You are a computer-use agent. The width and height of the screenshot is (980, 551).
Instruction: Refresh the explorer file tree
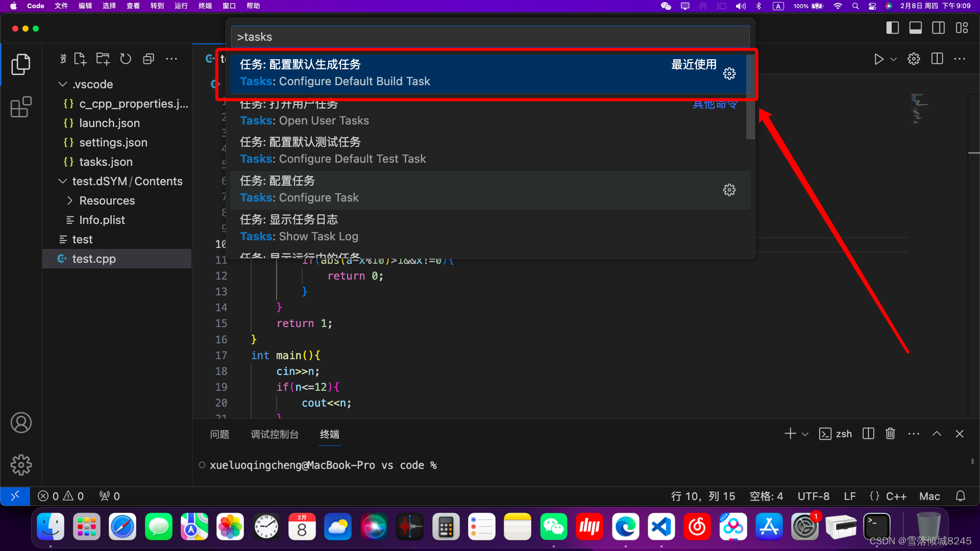coord(126,59)
